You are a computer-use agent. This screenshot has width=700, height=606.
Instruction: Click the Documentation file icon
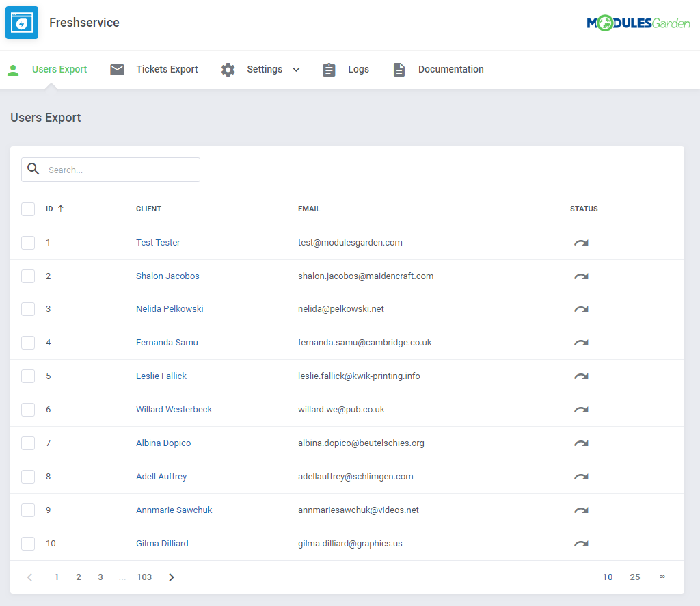click(x=399, y=70)
